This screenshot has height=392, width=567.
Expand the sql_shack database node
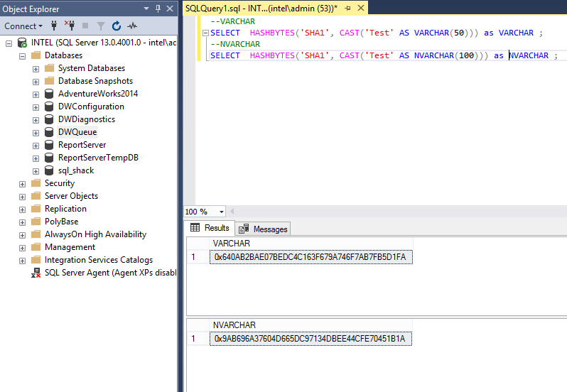coord(36,170)
